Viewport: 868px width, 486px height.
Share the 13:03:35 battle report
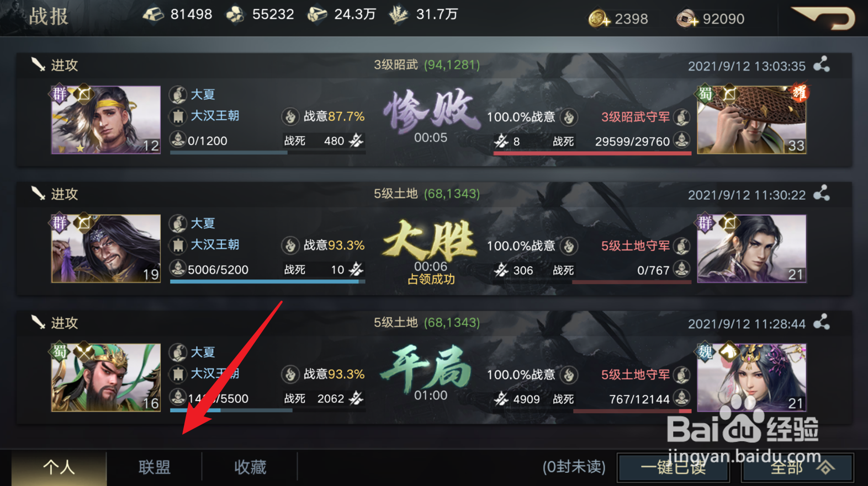pos(822,65)
